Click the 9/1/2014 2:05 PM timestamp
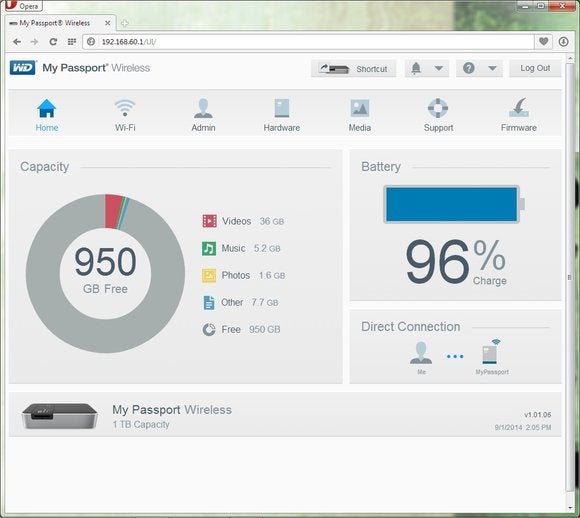This screenshot has height=518, width=580. point(523,427)
